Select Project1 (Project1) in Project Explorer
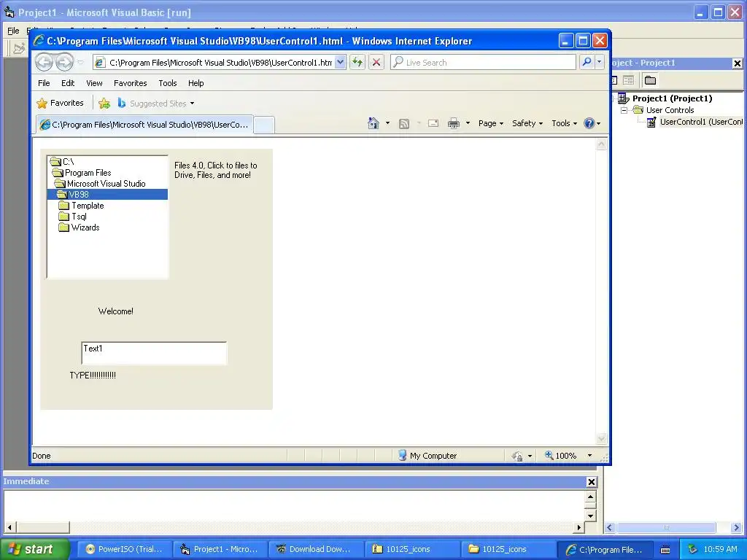747x560 pixels. 672,98
